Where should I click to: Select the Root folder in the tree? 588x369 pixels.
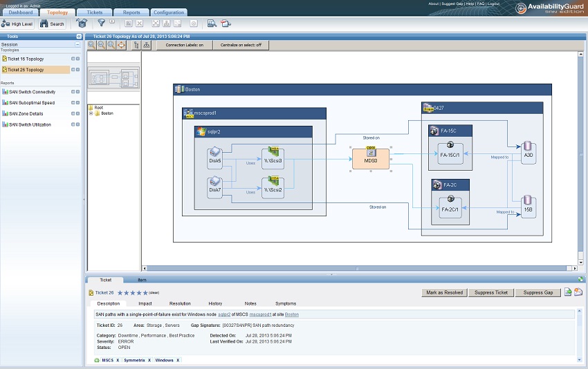99,108
